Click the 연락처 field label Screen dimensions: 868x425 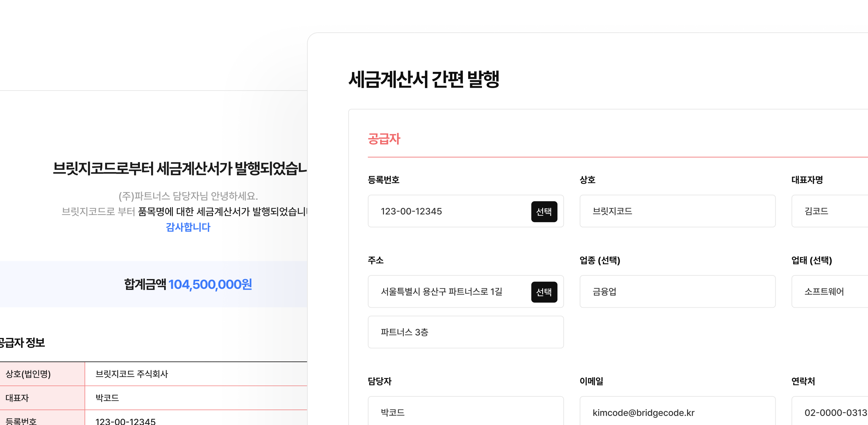tap(803, 381)
